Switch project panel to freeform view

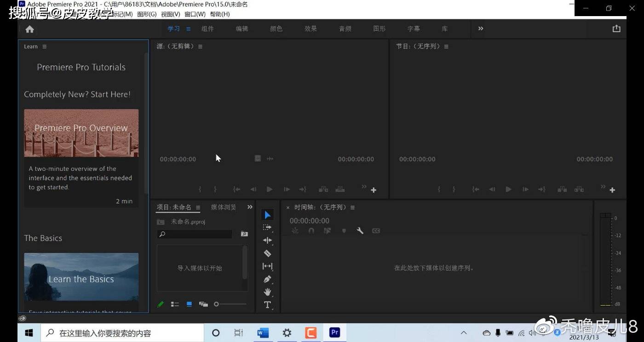tap(203, 304)
